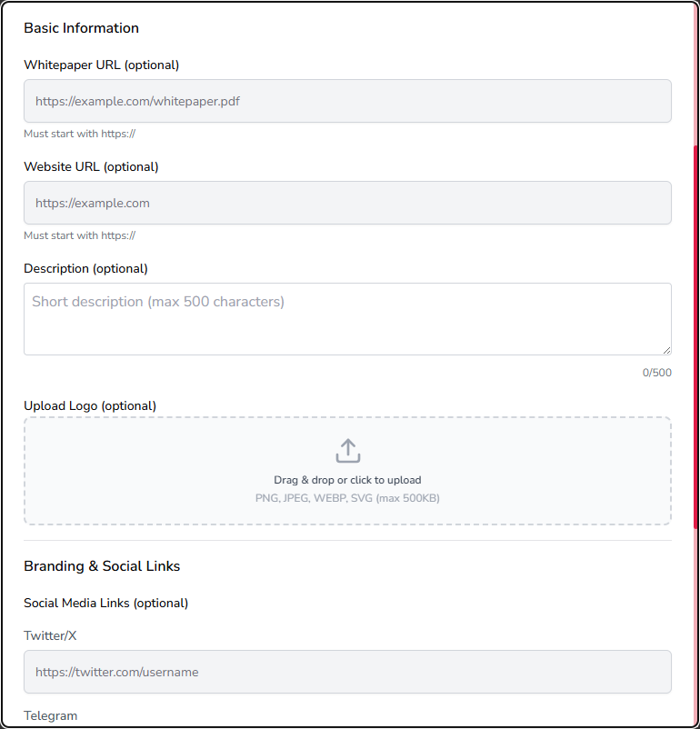Click inside the Description text area
The height and width of the screenshot is (729, 700).
pos(347,318)
